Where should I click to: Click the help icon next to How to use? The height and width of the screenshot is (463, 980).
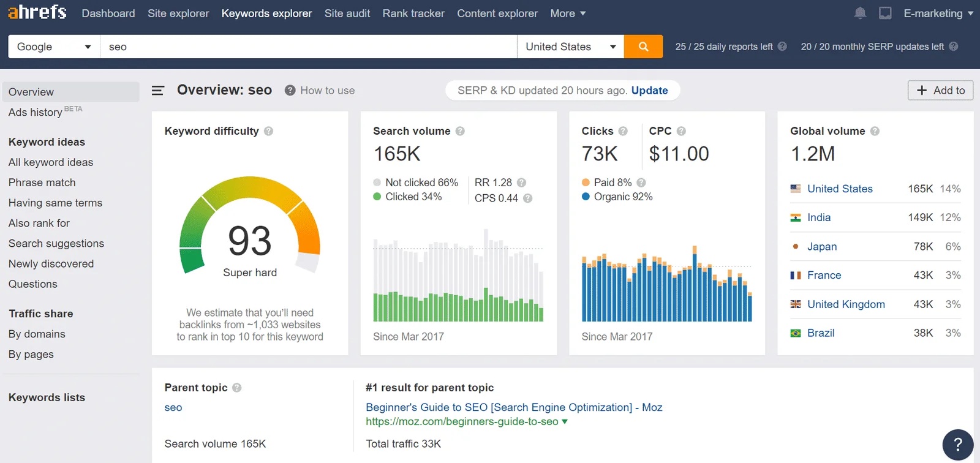tap(290, 91)
